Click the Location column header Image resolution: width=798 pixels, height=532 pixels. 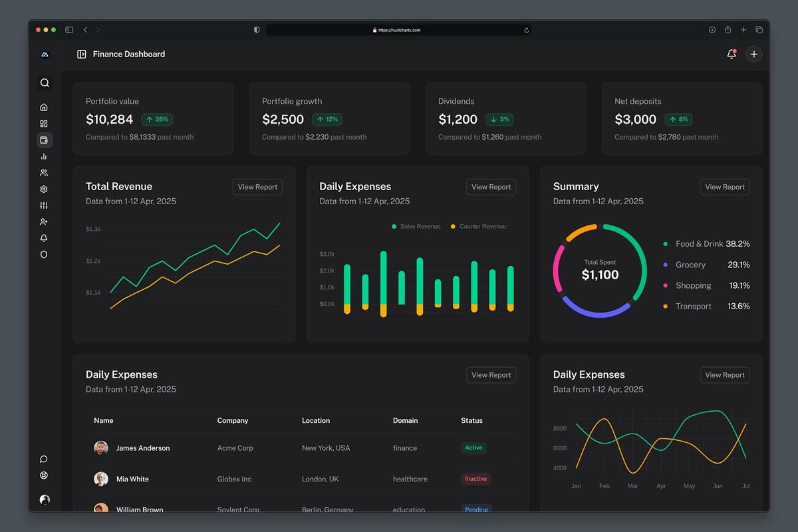coord(316,420)
